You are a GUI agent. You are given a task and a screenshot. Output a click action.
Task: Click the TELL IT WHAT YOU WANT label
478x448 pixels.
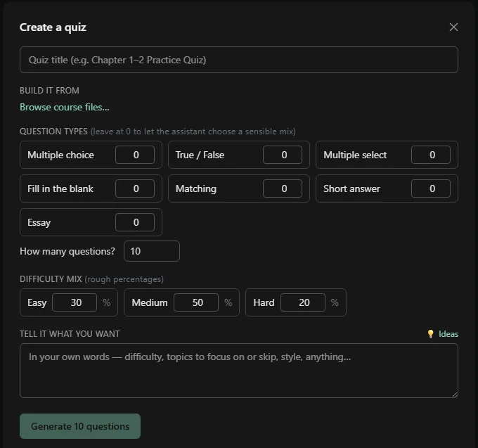[x=70, y=334]
